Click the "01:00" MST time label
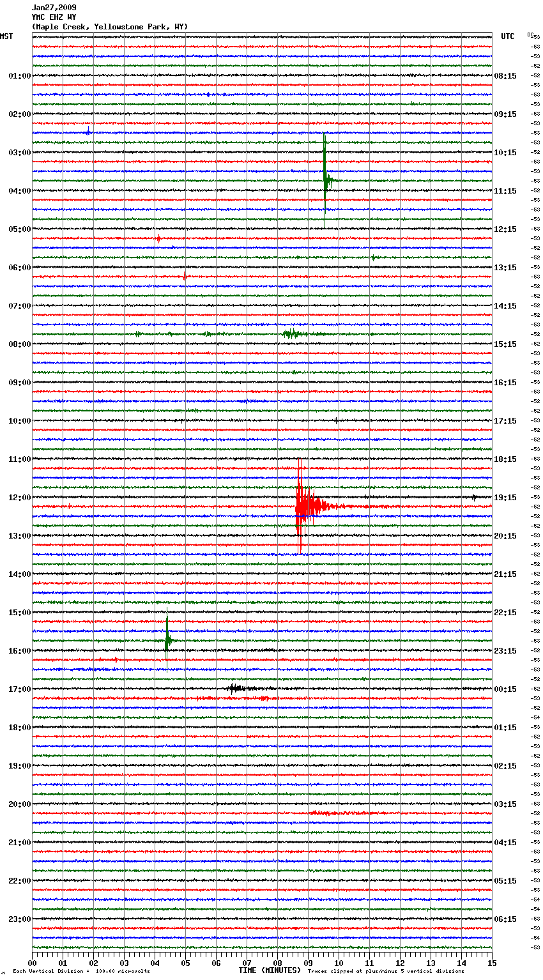Screen dimensions: 543x980 [20, 76]
